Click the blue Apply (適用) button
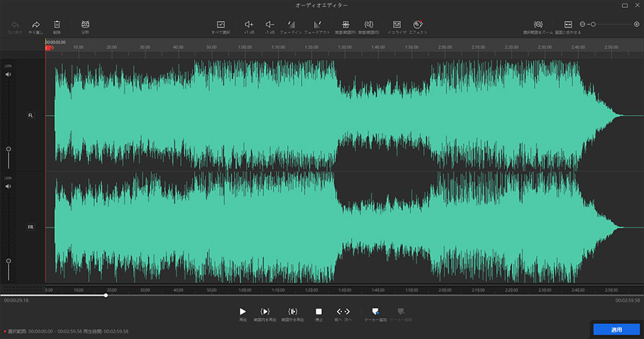The image size is (644, 339). point(617,329)
